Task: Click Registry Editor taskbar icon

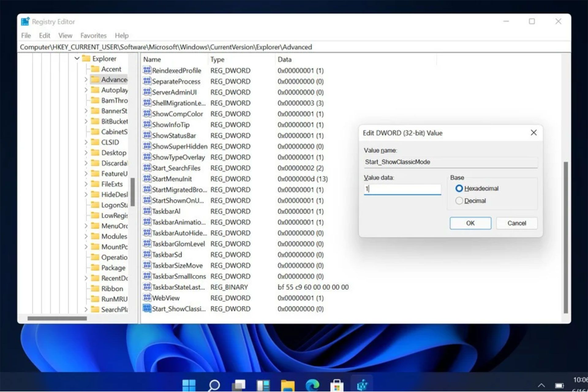Action: (x=362, y=385)
